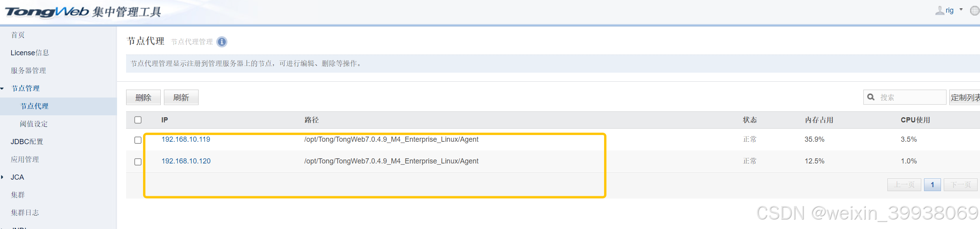Click the 上一页 pagination button
Image resolution: width=980 pixels, height=229 pixels.
[904, 185]
